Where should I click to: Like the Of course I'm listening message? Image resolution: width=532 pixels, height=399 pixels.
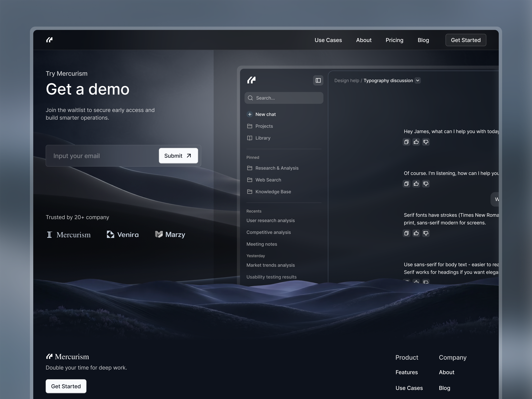tap(416, 184)
